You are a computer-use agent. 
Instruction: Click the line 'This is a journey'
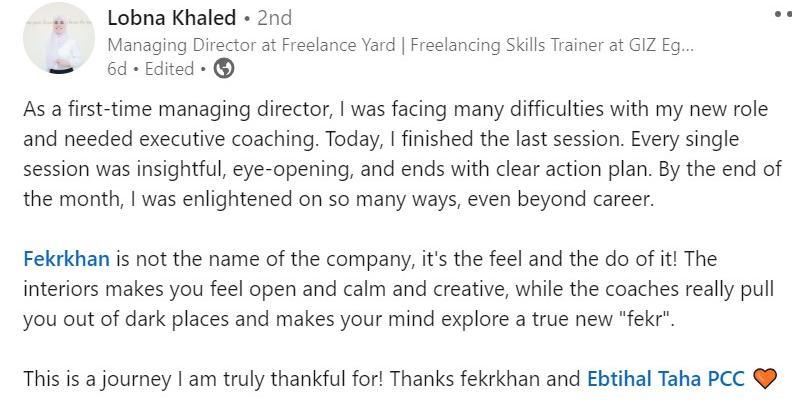pos(401,378)
